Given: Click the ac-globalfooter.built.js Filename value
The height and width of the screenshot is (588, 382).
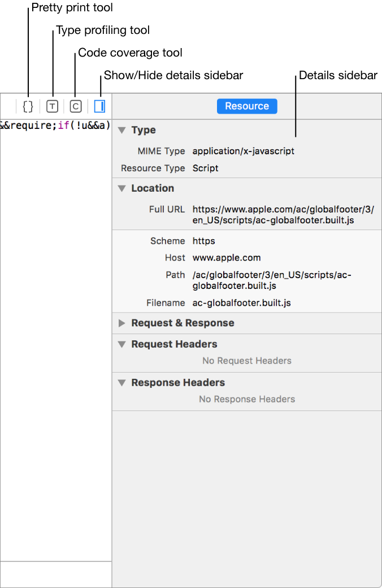Looking at the screenshot, I should tap(241, 303).
